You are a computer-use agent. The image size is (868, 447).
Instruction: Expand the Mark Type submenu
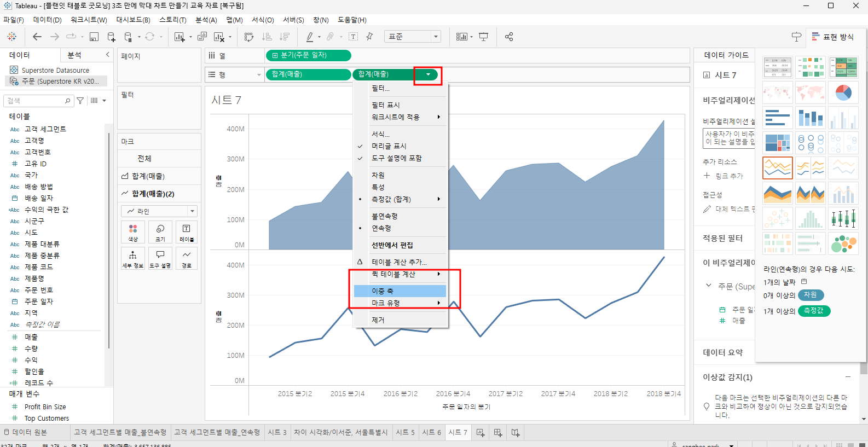click(x=400, y=303)
